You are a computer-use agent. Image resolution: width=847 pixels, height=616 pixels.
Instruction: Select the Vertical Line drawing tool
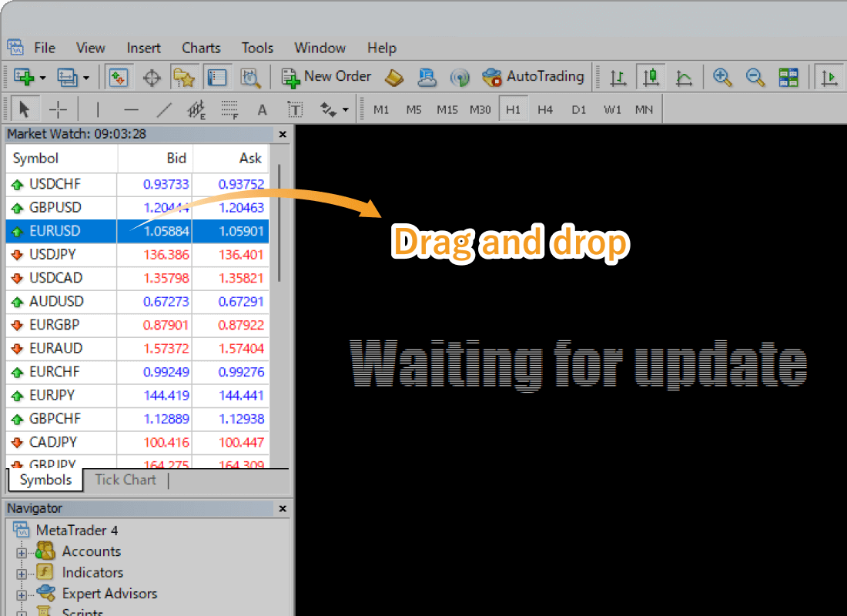point(99,109)
